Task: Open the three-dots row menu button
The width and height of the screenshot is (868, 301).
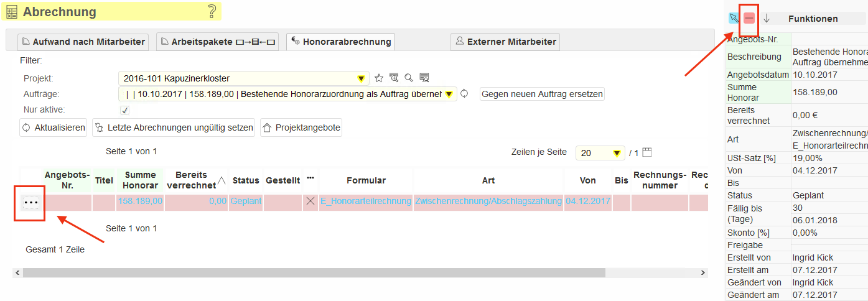Action: [x=31, y=203]
